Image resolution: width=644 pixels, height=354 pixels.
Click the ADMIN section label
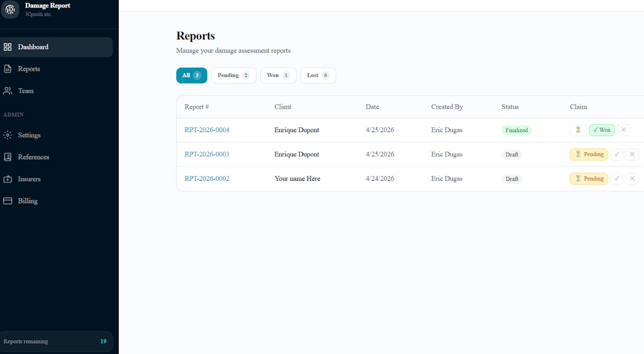13,115
